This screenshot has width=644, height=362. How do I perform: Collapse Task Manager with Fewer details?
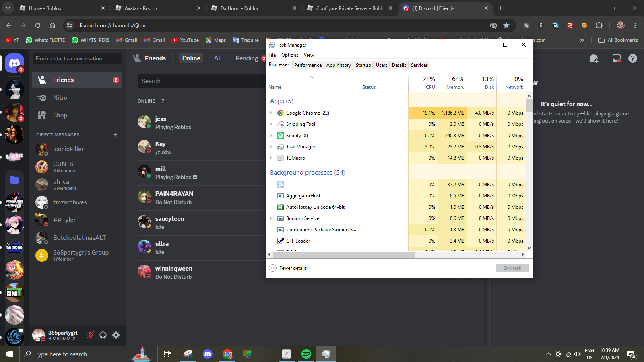point(288,268)
